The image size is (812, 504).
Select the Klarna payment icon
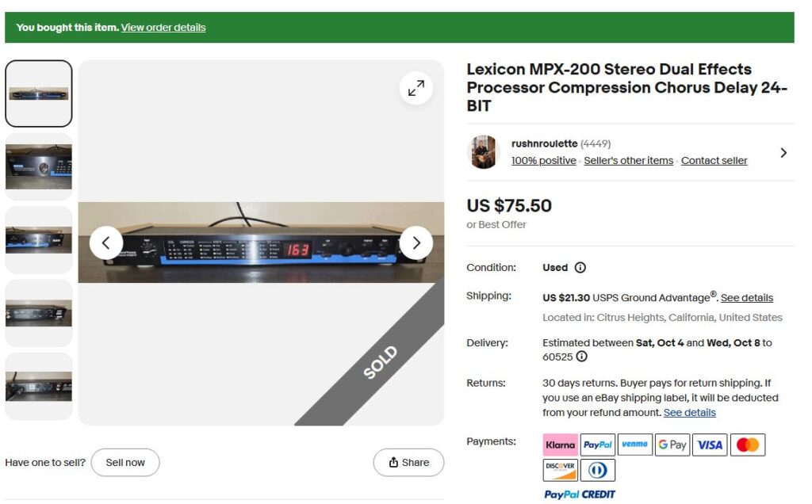(x=560, y=445)
